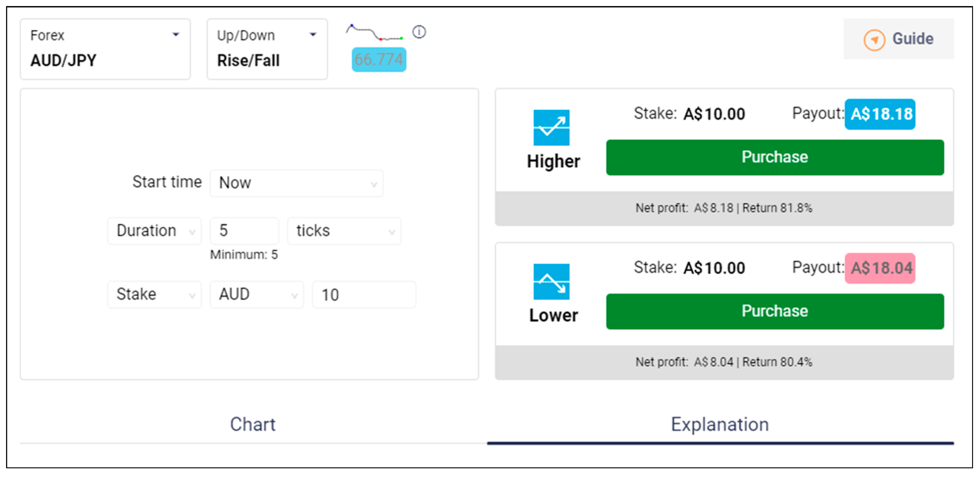The width and height of the screenshot is (980, 478).
Task: Click the blue A$18.18 payout badge
Action: [879, 114]
